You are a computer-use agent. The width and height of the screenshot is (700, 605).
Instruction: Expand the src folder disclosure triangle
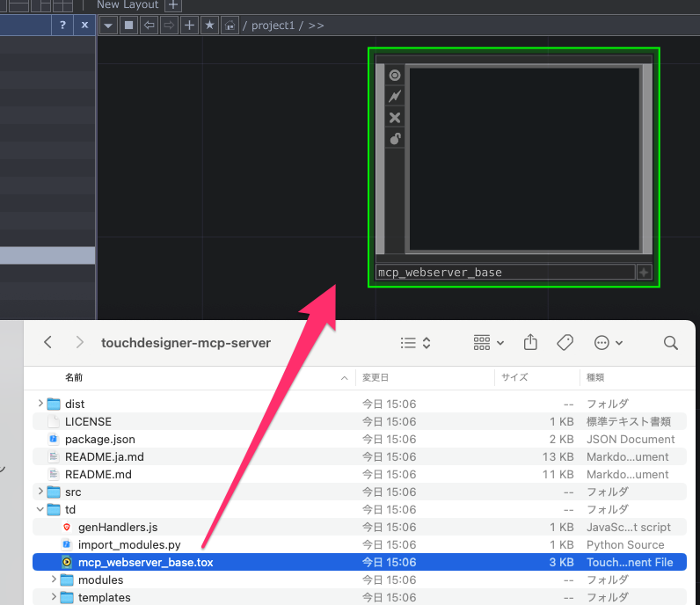click(40, 492)
